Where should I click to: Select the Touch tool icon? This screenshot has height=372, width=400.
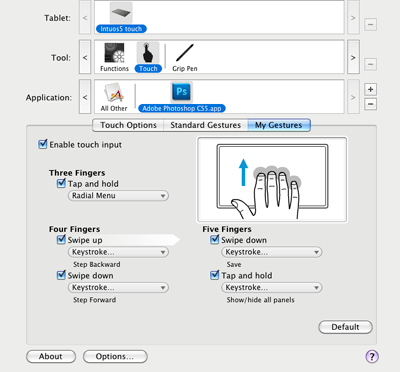pos(148,53)
